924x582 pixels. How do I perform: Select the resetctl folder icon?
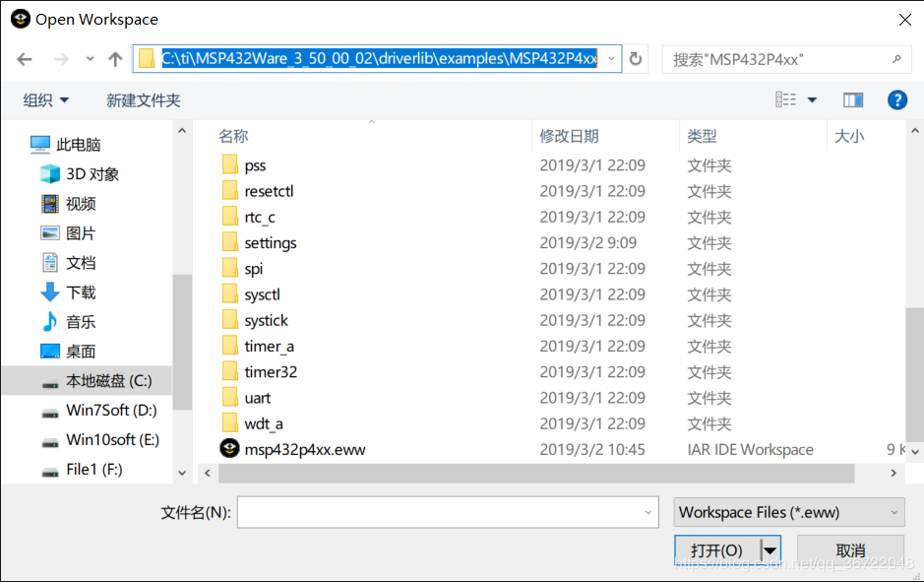point(230,190)
